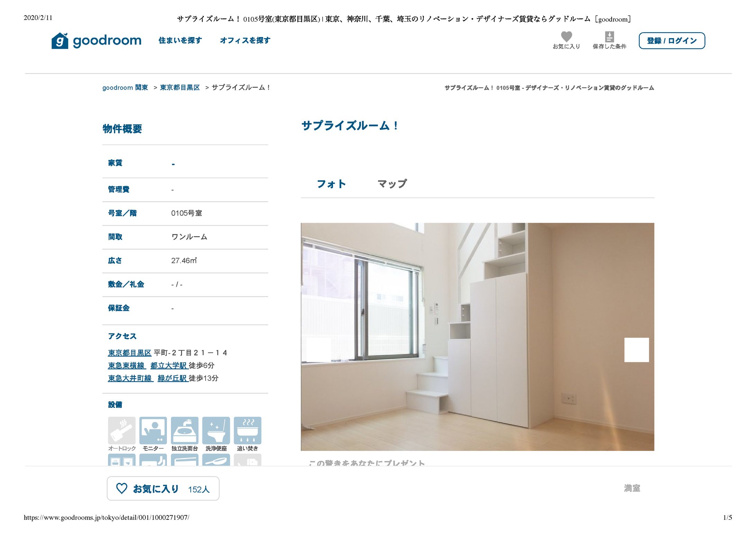Viewport: 756px width, 535px height.
Task: Click the モニター intercom icon
Action: (153, 430)
